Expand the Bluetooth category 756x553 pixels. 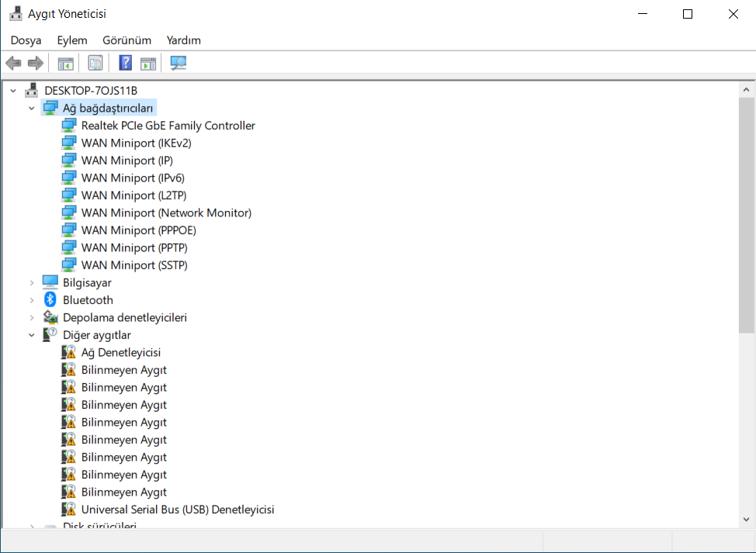click(x=32, y=300)
